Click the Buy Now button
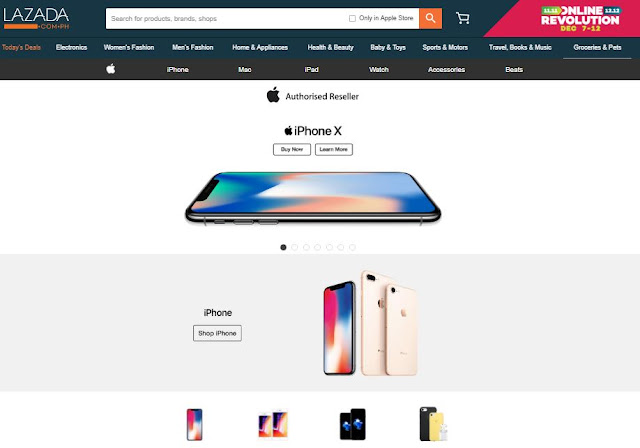Screen dimensions: 640x448 click(292, 149)
